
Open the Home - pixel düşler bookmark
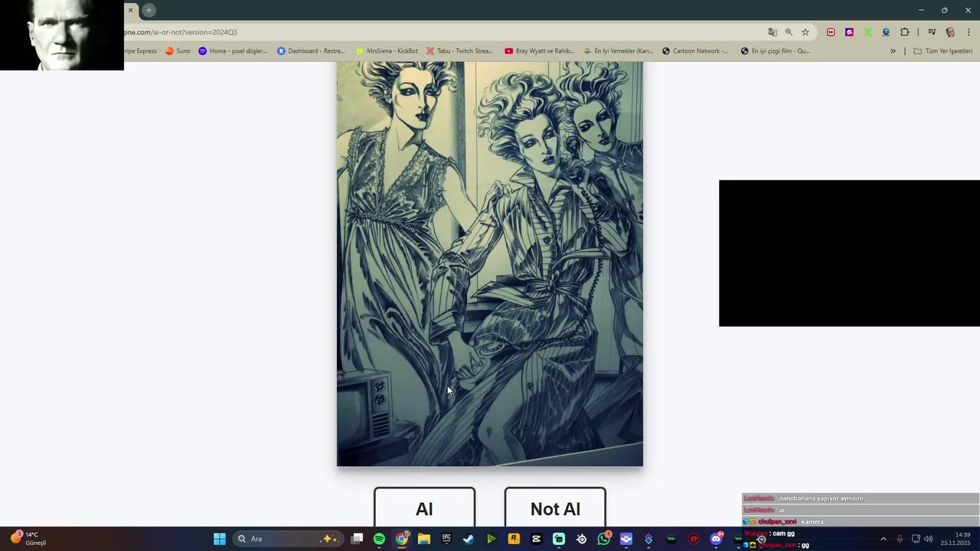coord(233,51)
